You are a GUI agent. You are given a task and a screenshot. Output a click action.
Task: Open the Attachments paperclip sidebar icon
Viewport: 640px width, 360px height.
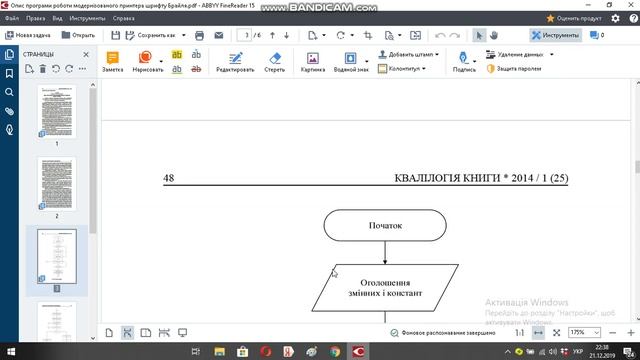point(9,111)
